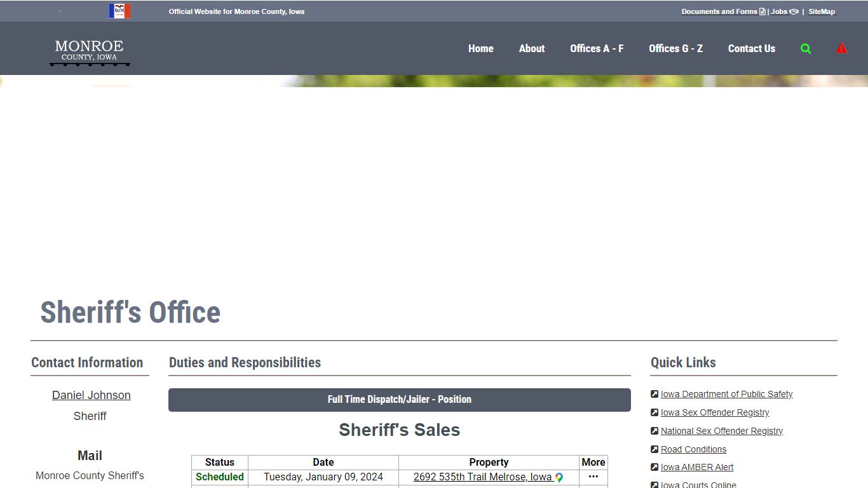
Task: Click the Monroe County Sheriff's mail address line
Action: [90, 476]
